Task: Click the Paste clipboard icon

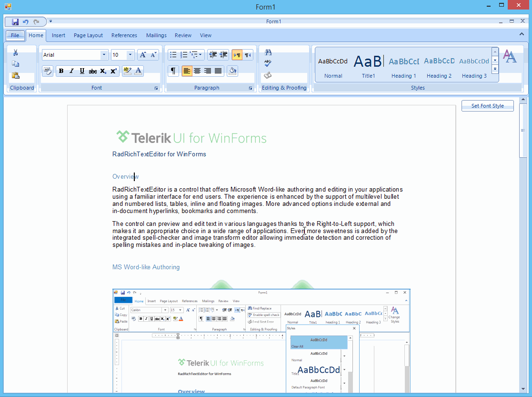Action: [16, 75]
